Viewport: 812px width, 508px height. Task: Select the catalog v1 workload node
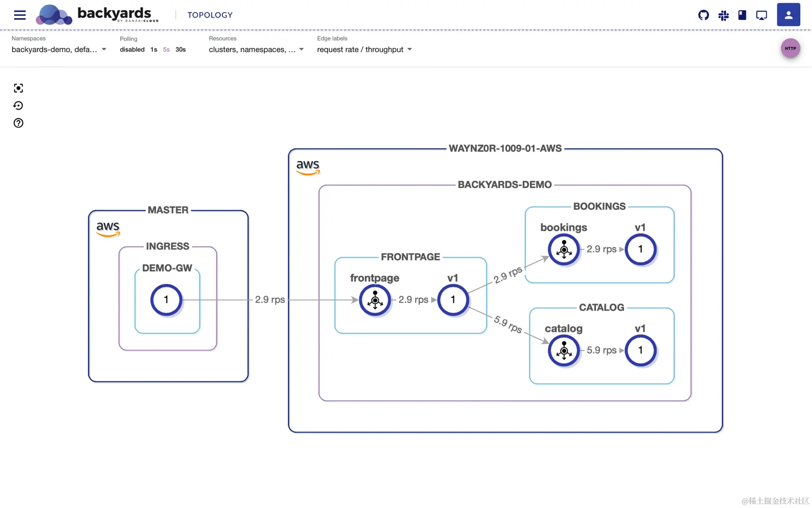point(640,350)
